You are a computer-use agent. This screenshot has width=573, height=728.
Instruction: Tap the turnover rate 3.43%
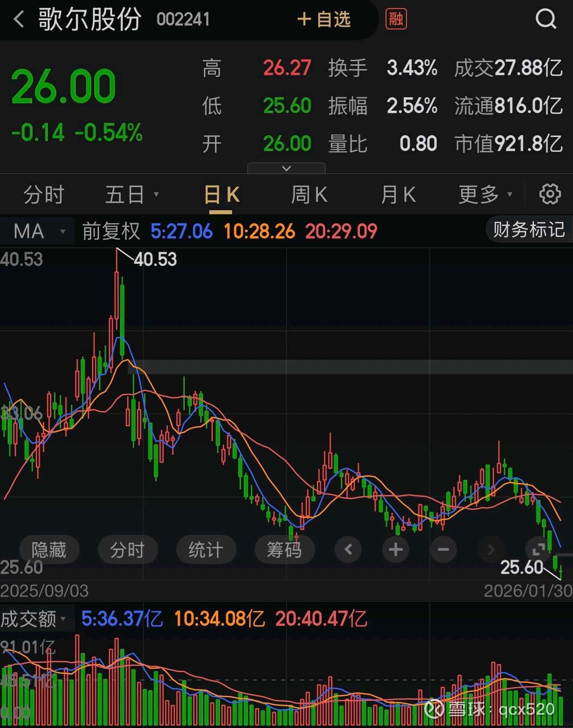(x=412, y=68)
